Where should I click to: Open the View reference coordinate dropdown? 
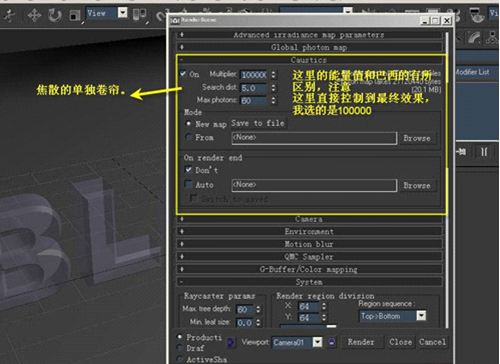[106, 13]
